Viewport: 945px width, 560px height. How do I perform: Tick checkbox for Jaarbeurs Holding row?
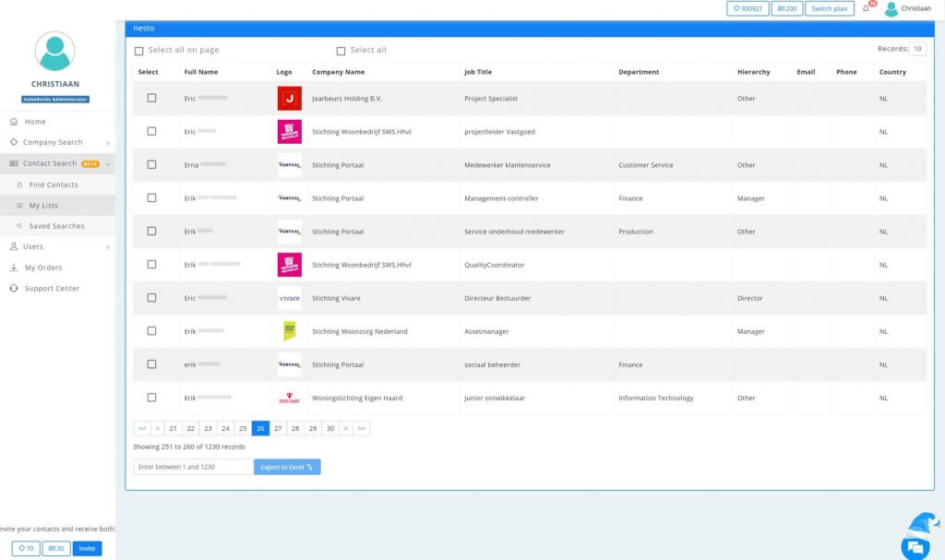pyautogui.click(x=152, y=99)
